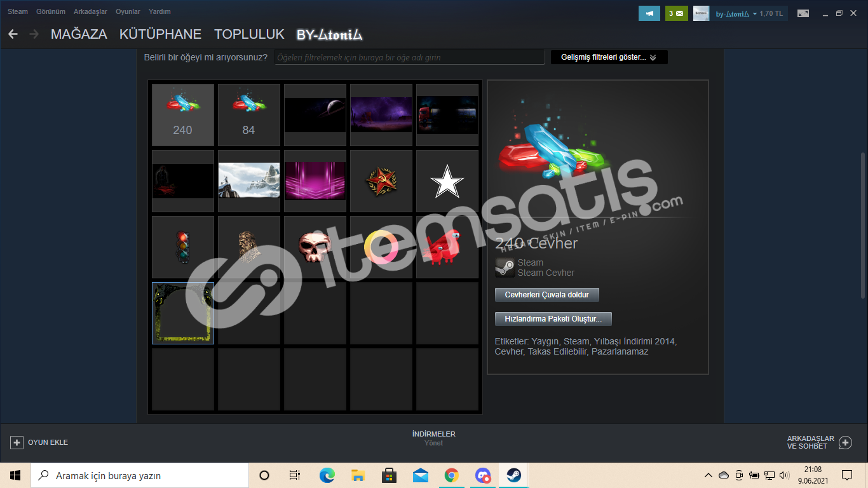868x488 pixels.
Task: Switch to Big Picture mode icon
Action: (803, 13)
